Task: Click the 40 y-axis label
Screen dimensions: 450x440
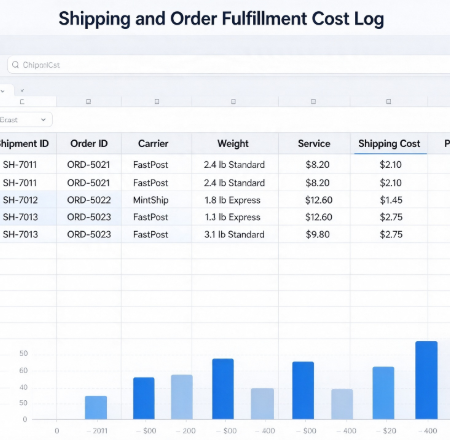Action: pyautogui.click(x=23, y=387)
